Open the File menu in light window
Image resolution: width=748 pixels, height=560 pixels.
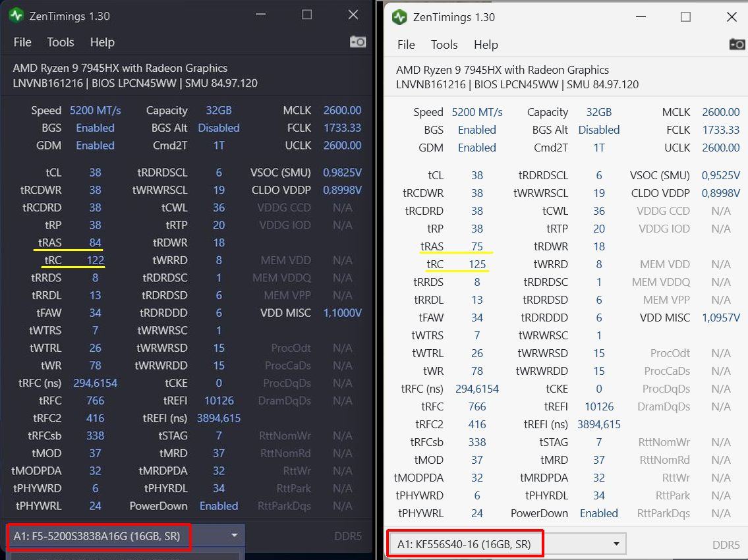tap(406, 44)
